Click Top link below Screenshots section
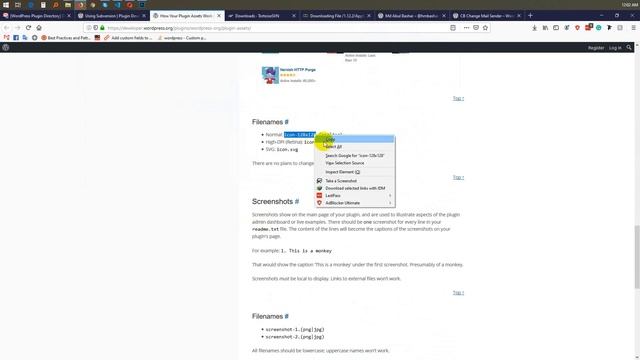The width and height of the screenshot is (640, 360). point(458,293)
